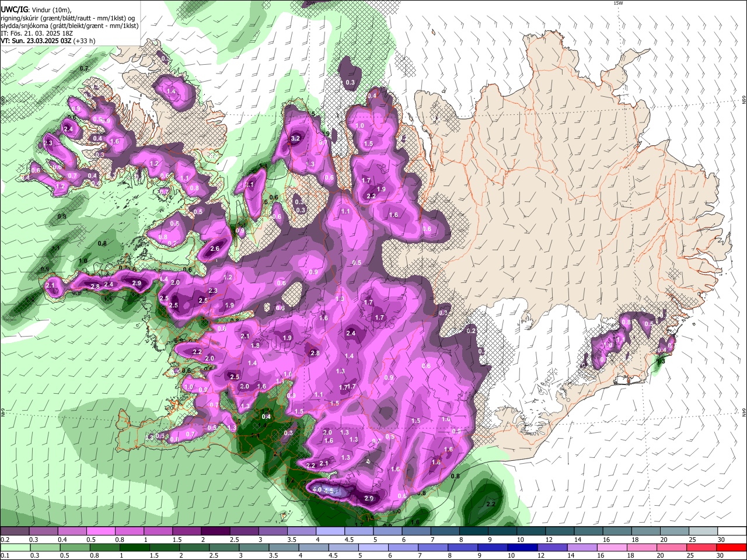
Task: Click the '30' label in the top legend row
Action: [x=721, y=540]
